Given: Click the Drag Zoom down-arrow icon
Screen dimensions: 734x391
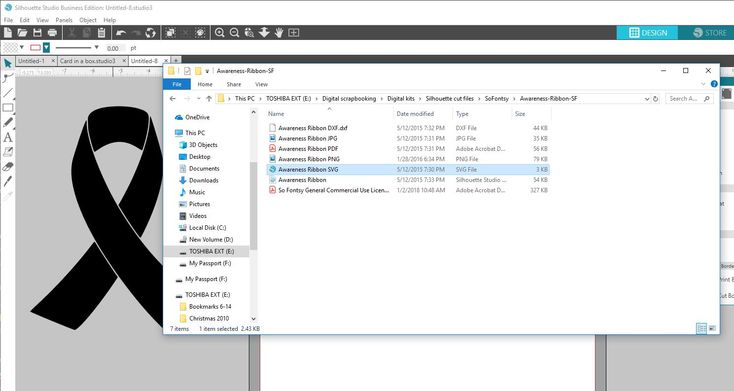Looking at the screenshot, I should click(x=264, y=32).
